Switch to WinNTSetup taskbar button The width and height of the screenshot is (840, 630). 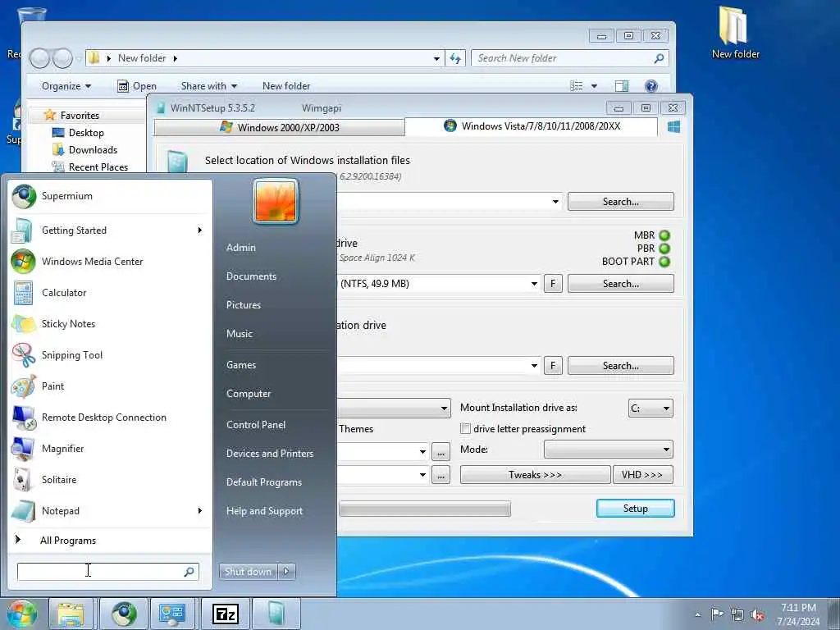[276, 614]
